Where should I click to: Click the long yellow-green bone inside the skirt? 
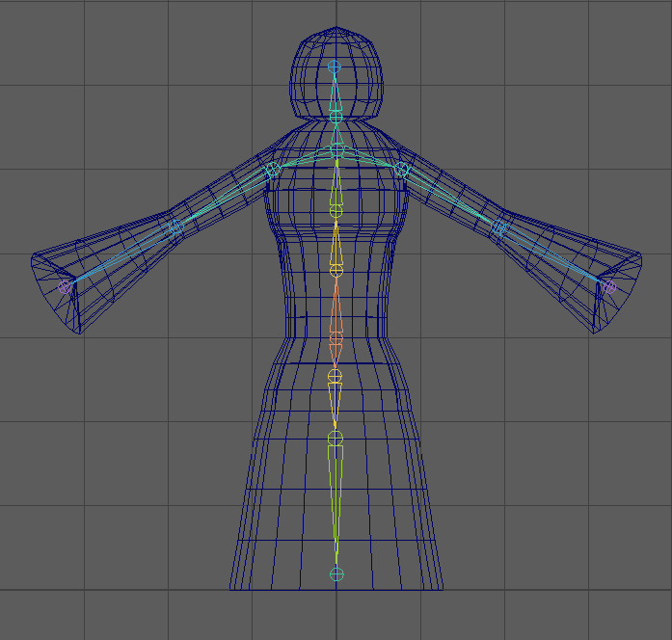tap(336, 501)
